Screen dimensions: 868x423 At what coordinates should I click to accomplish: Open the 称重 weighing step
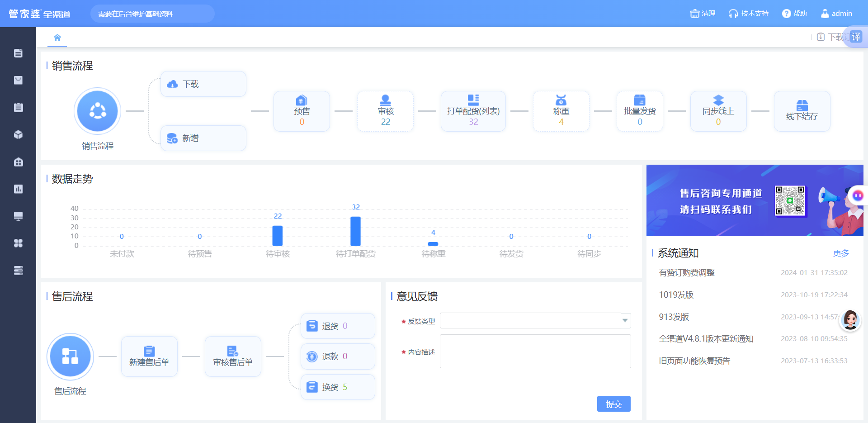561,111
